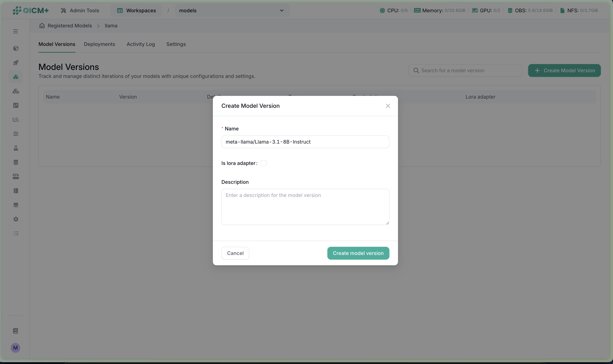Open the code editor icon in sidebar
This screenshot has width=613, height=364.
[x=16, y=105]
